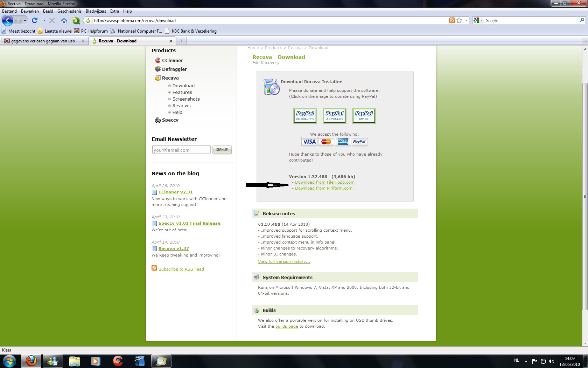Click the NL language indicator in tray
The image size is (588, 368).
(517, 360)
